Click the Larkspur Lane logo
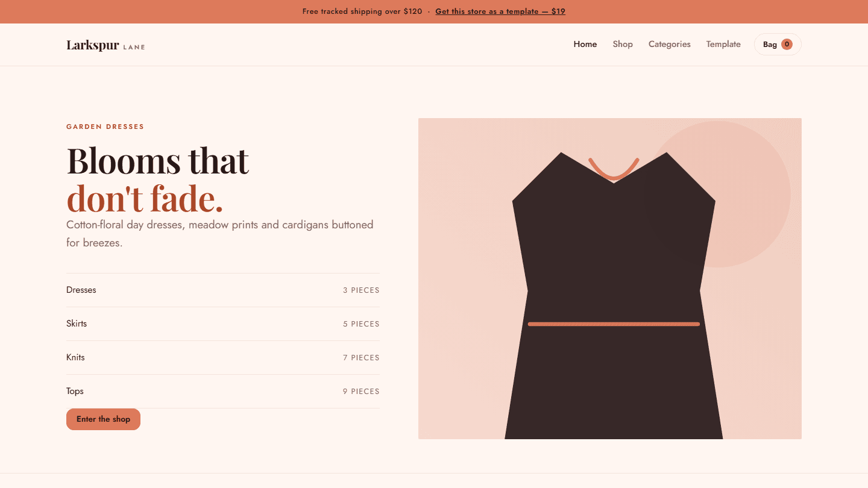Image resolution: width=868 pixels, height=488 pixels. [105, 45]
